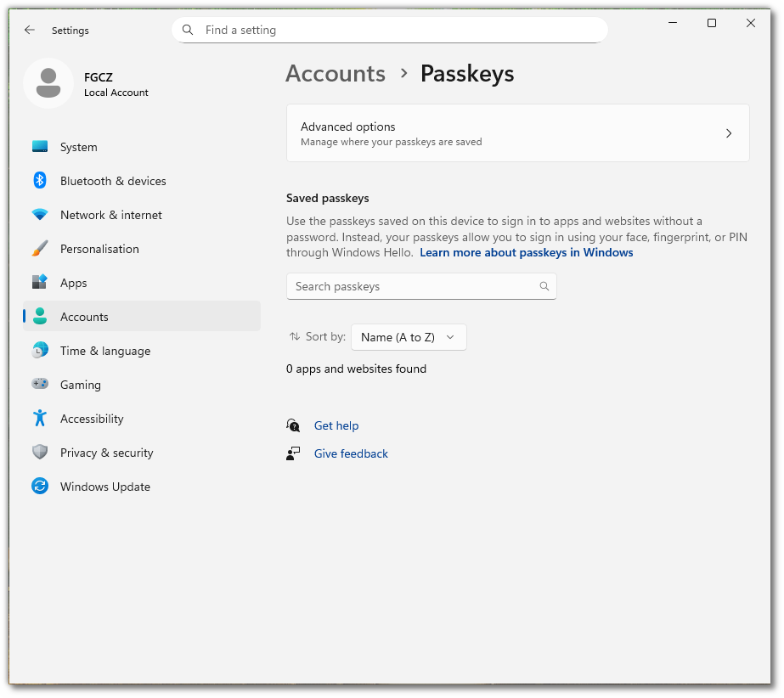Focus the Search passkeys field
Viewport: 784px width, 698px height.
point(421,286)
